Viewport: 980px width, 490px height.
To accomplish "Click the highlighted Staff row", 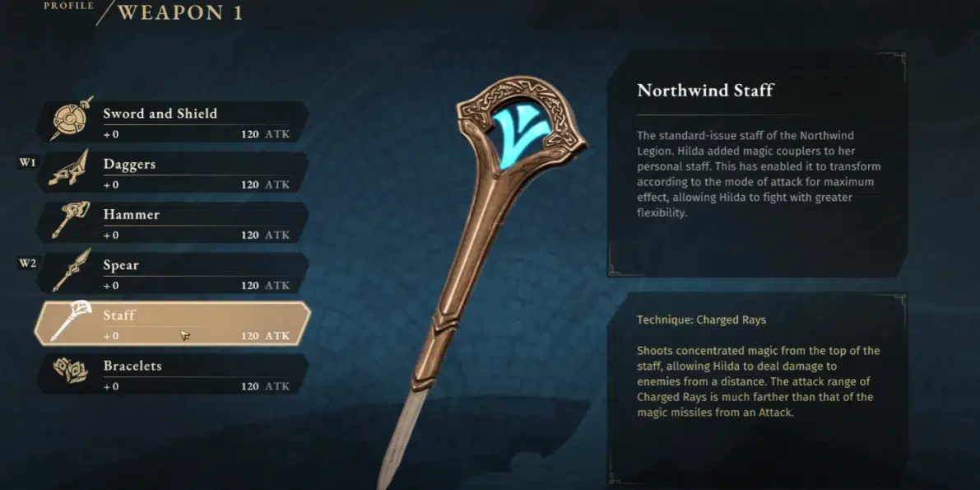I will (x=172, y=324).
